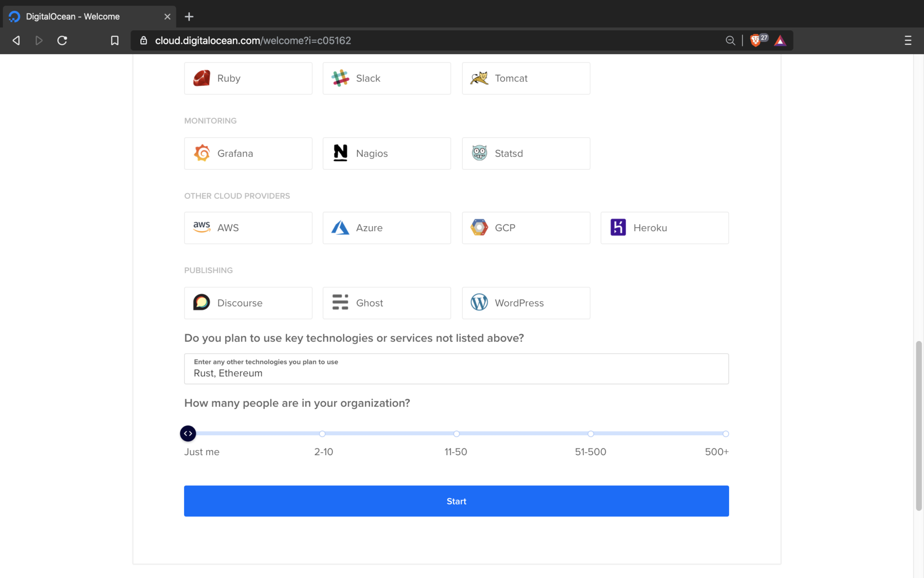Image resolution: width=924 pixels, height=578 pixels.
Task: Choose the Grafana monitoring option
Action: [248, 154]
